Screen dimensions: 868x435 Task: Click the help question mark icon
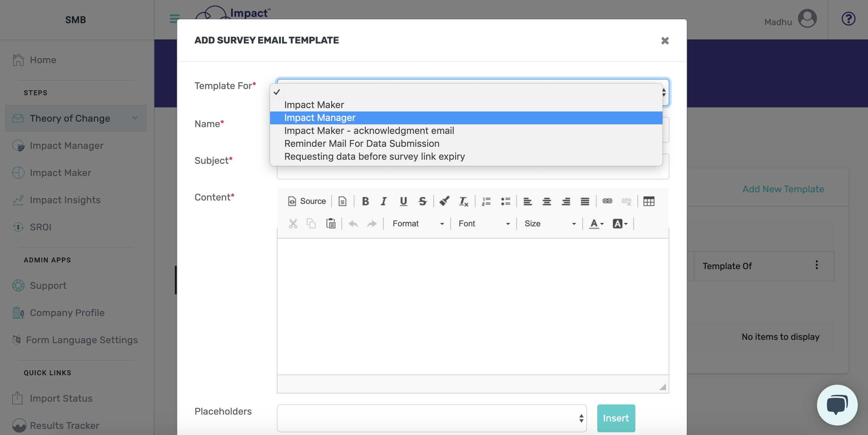[x=848, y=19]
